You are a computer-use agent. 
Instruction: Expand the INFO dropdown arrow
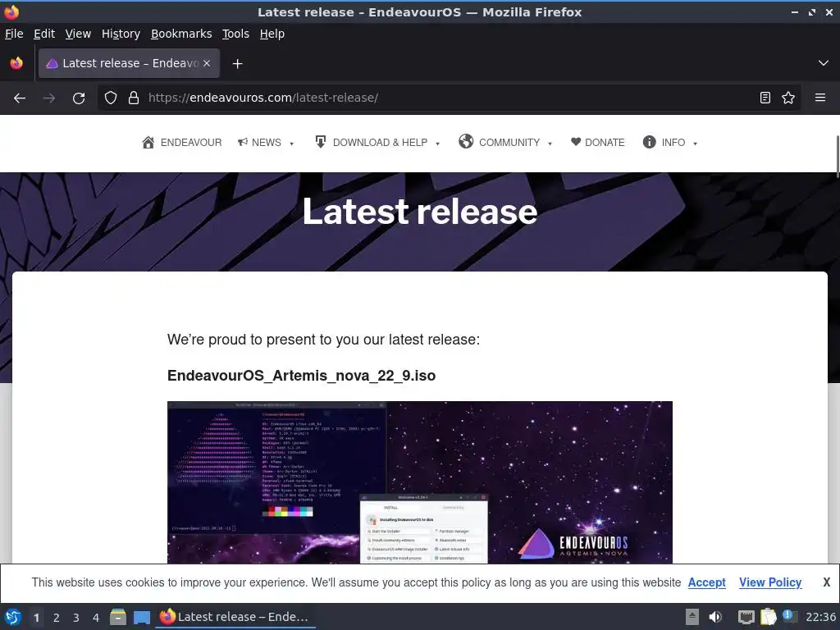pyautogui.click(x=696, y=144)
